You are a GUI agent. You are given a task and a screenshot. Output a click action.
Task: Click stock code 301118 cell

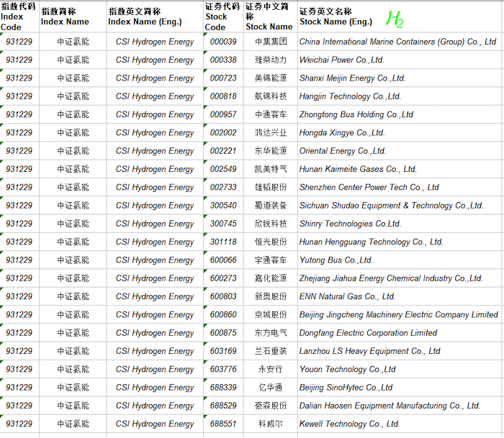click(x=223, y=242)
